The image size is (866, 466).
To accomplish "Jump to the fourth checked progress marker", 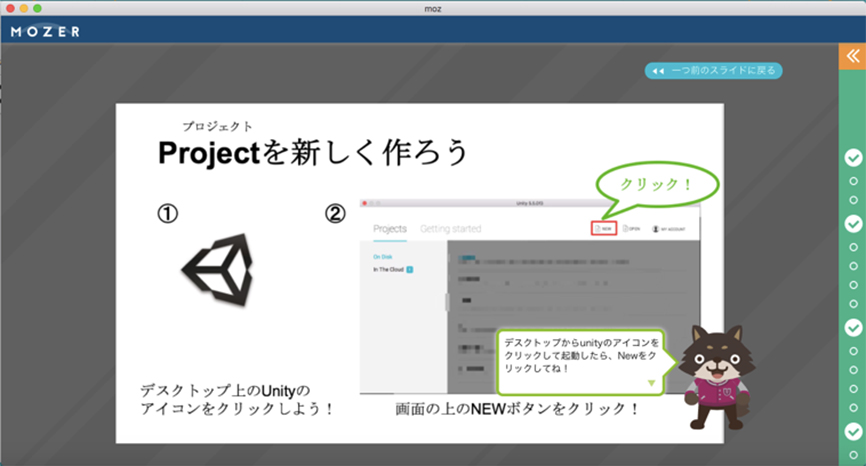I will pos(853,431).
